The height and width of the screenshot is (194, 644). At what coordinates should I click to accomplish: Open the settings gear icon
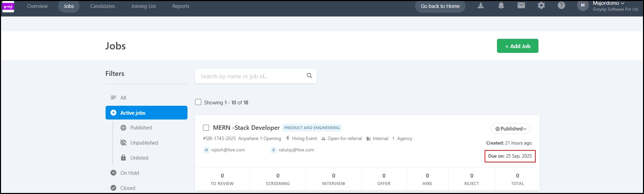pyautogui.click(x=541, y=5)
